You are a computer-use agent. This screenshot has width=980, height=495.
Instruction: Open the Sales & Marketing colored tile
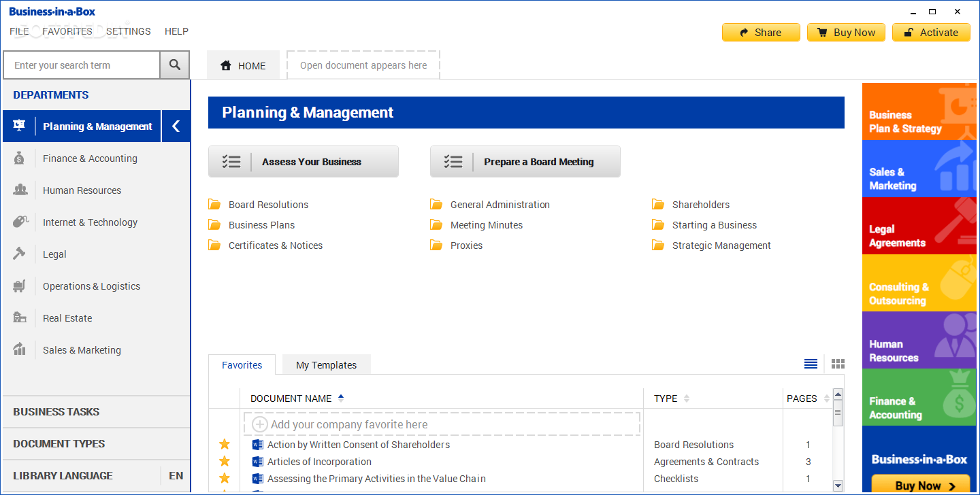tap(919, 169)
